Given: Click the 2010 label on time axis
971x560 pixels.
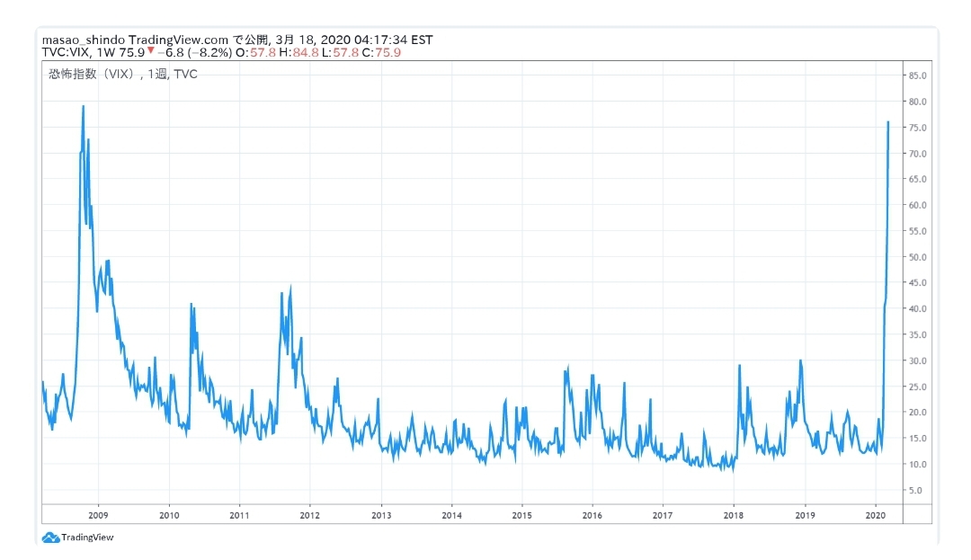Looking at the screenshot, I should (x=169, y=515).
